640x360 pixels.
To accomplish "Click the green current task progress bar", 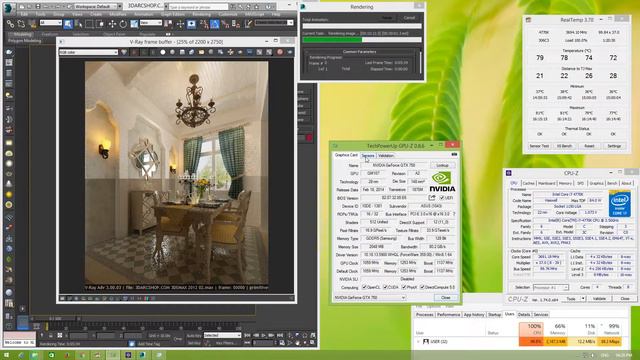I will (x=362, y=40).
